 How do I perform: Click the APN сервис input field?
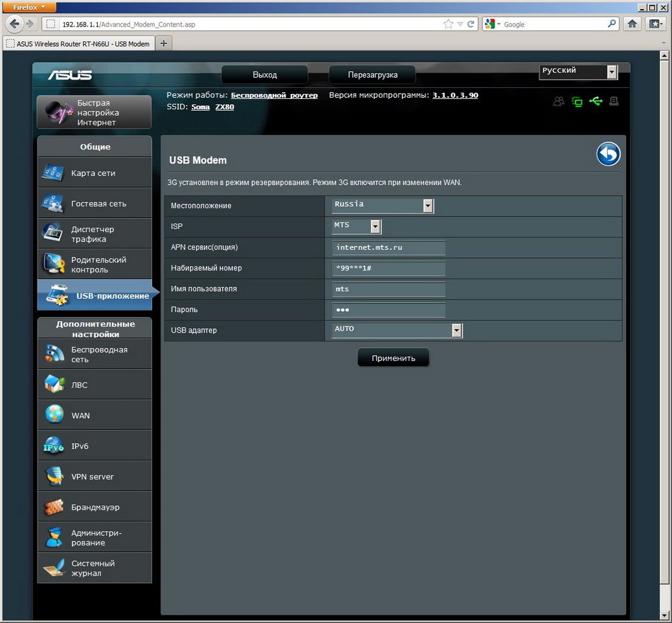tap(388, 248)
